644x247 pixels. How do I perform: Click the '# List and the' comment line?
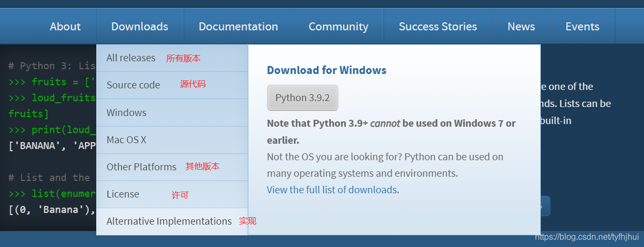point(52,178)
